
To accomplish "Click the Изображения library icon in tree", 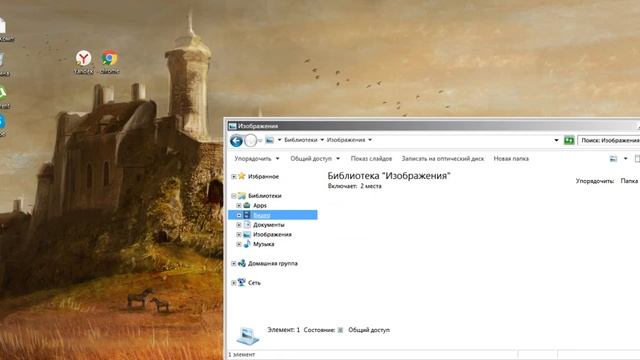I will pyautogui.click(x=247, y=234).
